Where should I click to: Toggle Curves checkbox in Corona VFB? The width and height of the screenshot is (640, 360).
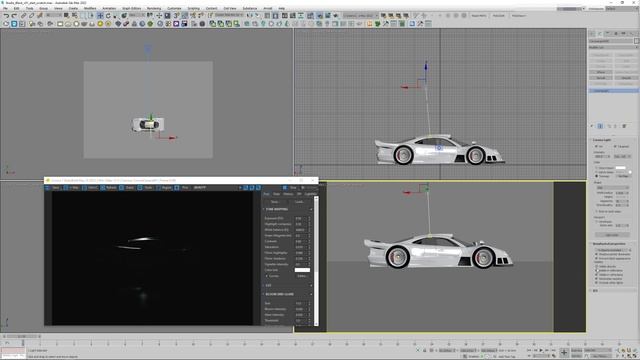(267, 276)
